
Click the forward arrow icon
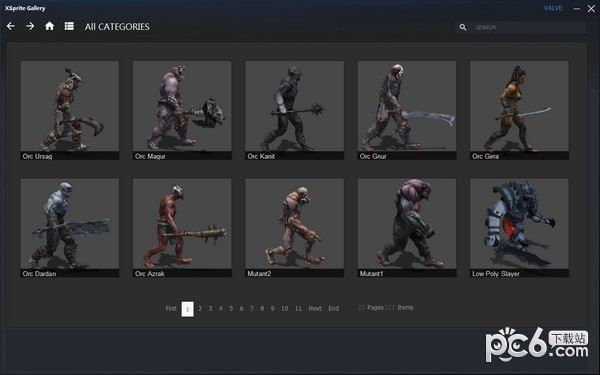click(x=30, y=26)
